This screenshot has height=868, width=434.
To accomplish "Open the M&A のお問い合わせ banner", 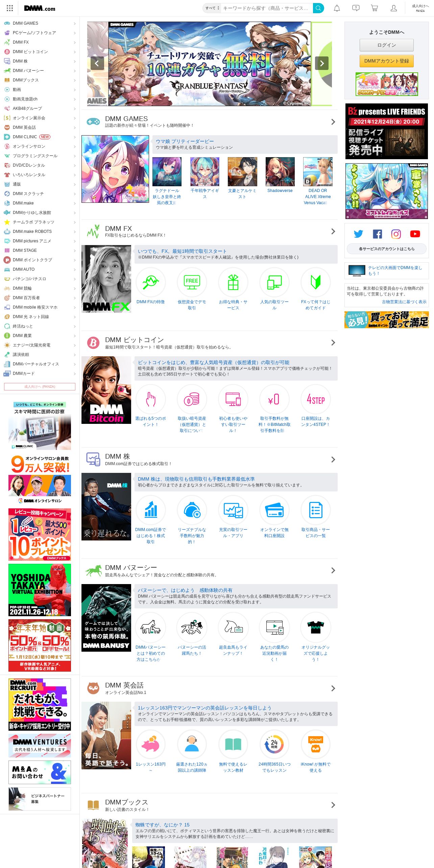I will click(40, 772).
